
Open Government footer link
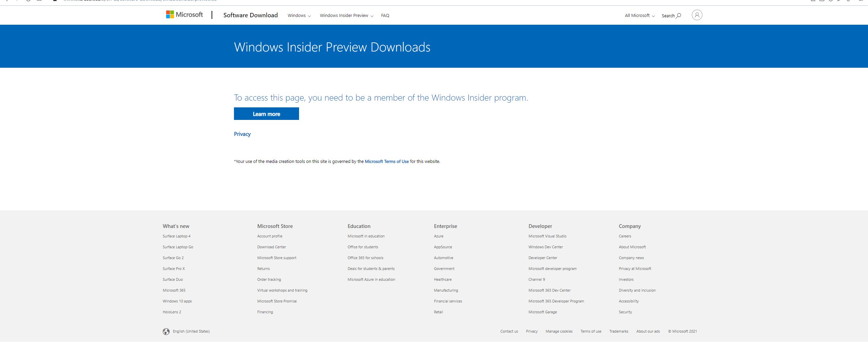444,269
